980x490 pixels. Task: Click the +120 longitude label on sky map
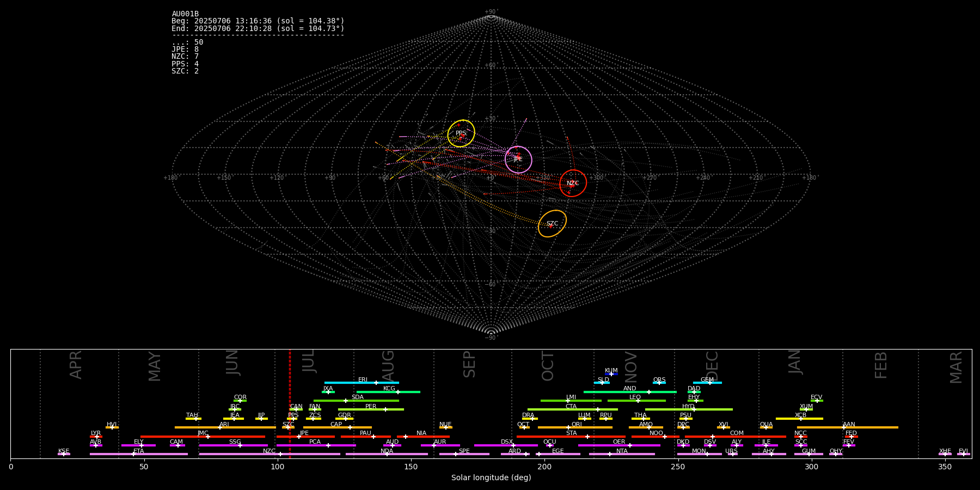277,178
